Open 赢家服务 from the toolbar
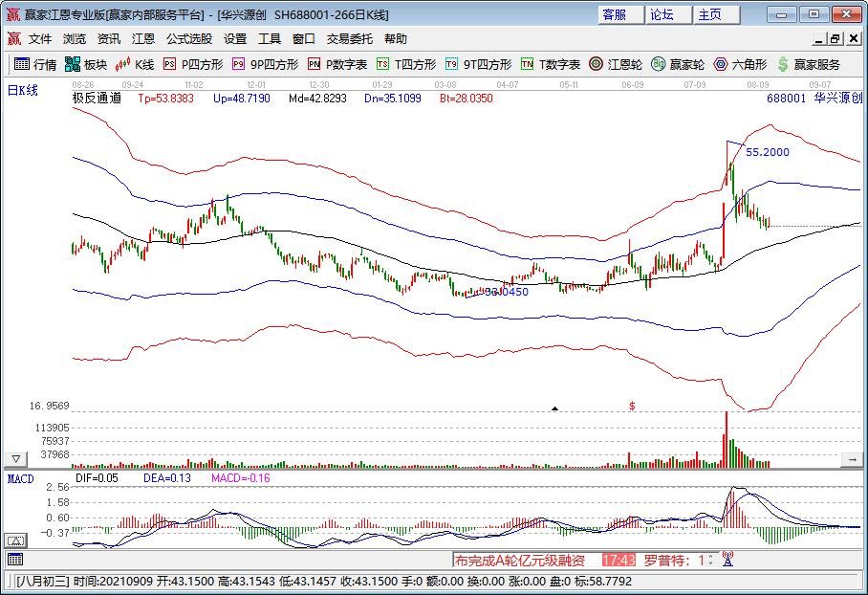The height and width of the screenshot is (595, 868). pyautogui.click(x=809, y=64)
